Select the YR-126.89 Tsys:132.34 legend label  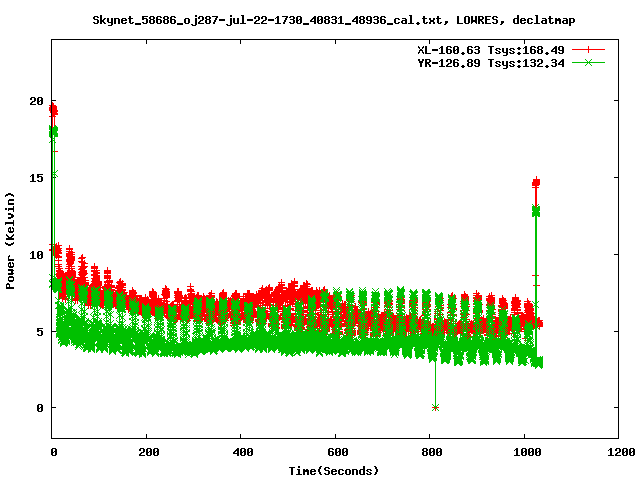click(x=491, y=63)
